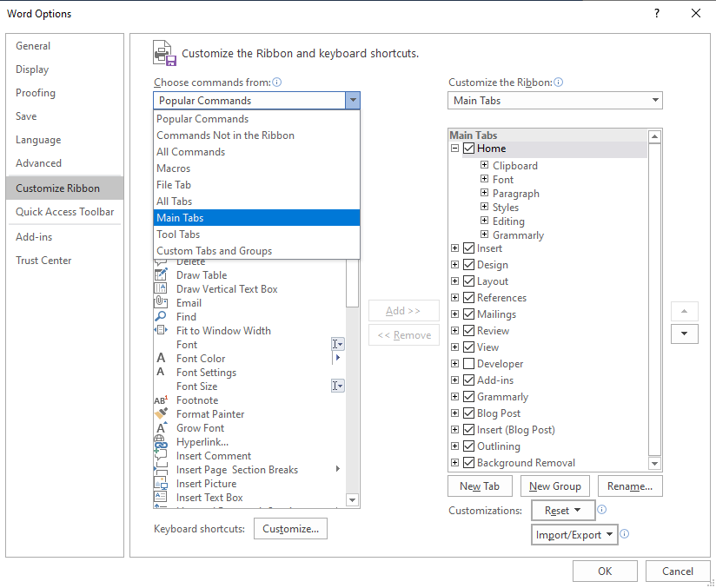Click the New Tab button
Viewport: 716px width, 588px height.
tap(480, 486)
